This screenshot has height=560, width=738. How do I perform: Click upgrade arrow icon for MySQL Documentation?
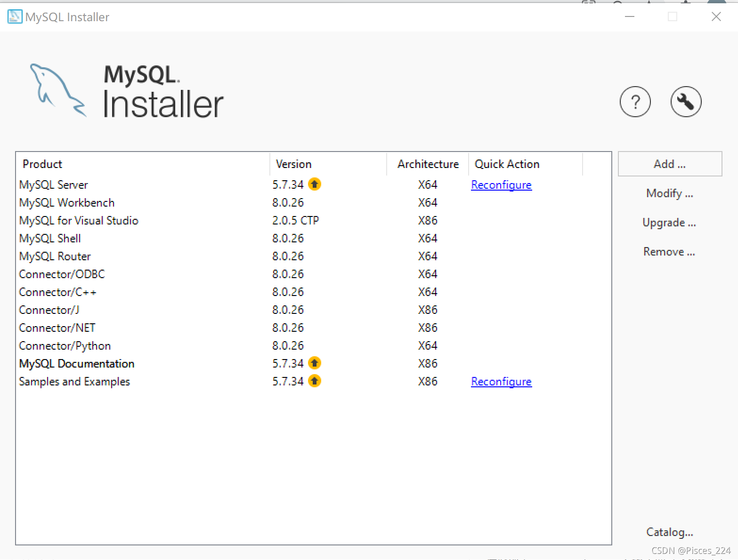315,363
